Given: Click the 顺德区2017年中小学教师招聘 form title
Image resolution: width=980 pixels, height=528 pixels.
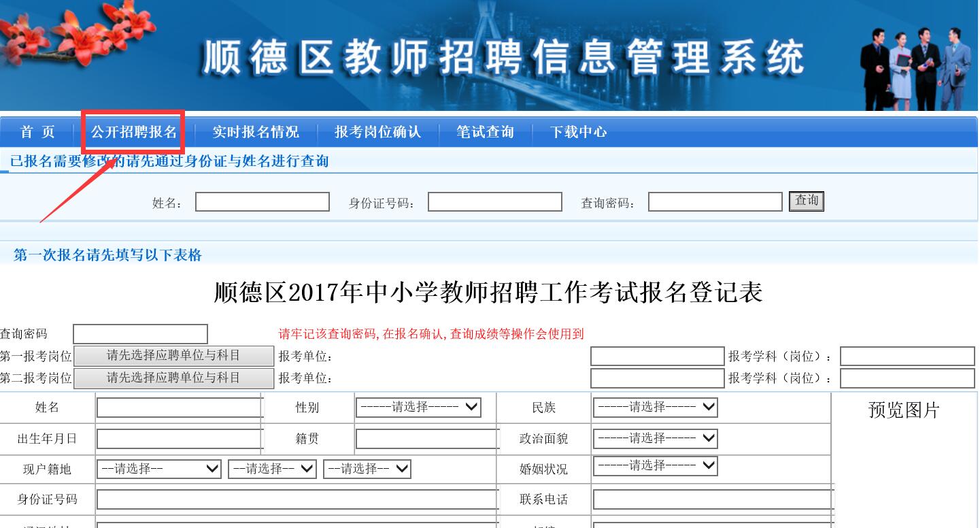Looking at the screenshot, I should (x=488, y=293).
